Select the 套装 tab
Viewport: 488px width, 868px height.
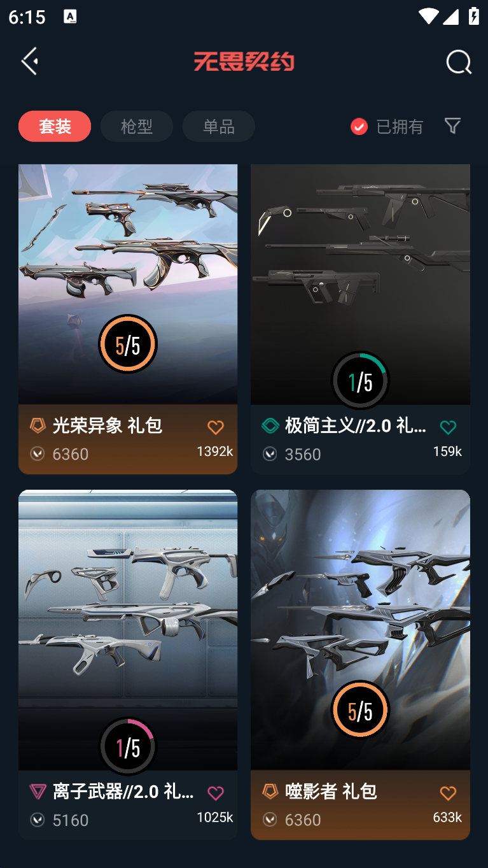click(x=55, y=126)
